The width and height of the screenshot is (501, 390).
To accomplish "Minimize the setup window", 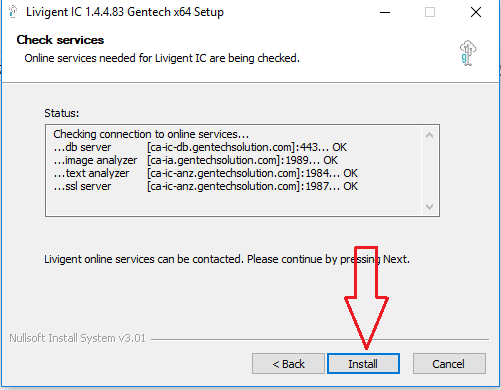I will (385, 12).
